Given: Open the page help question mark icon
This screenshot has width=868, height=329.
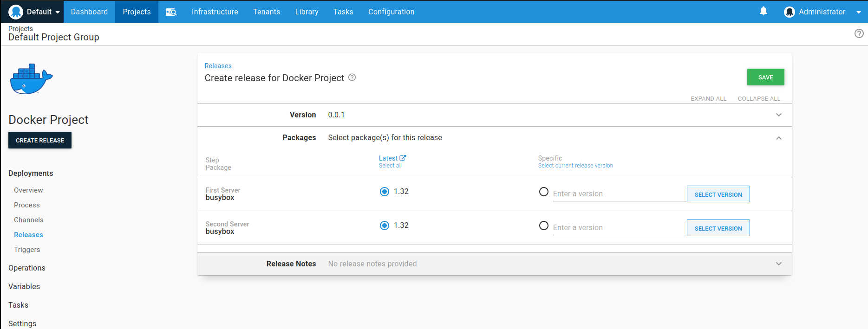Looking at the screenshot, I should point(859,33).
